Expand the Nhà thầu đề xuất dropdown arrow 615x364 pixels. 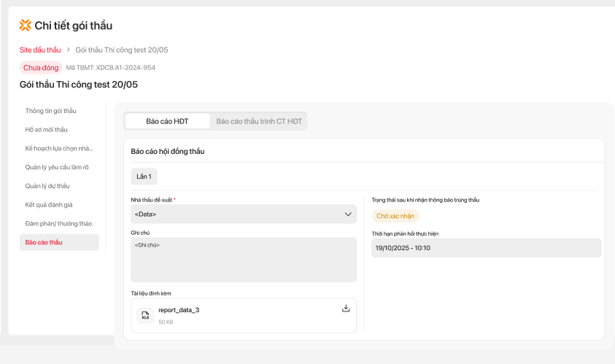pos(348,214)
